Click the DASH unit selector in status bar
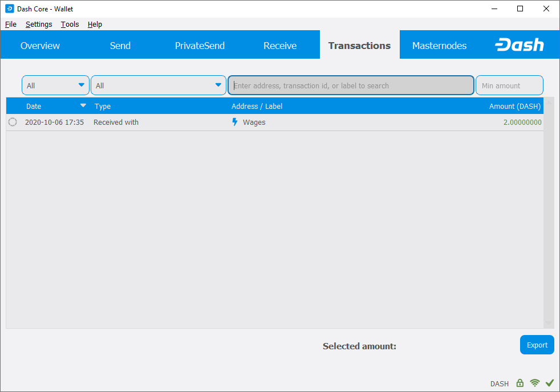This screenshot has height=392, width=560. (x=499, y=383)
